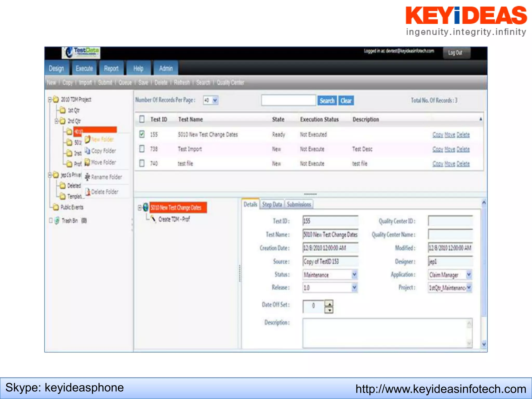Collapse the 2010 TDM Project tree node
The width and height of the screenshot is (532, 399).
click(x=50, y=99)
